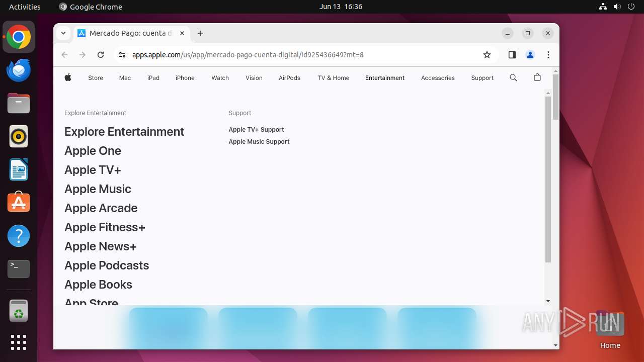This screenshot has height=362, width=644.
Task: Go to the Apple Books link
Action: [98, 285]
